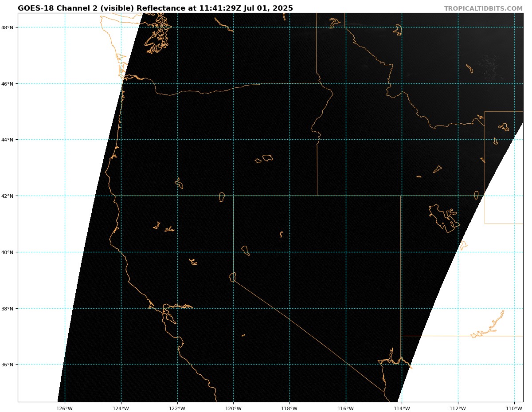Screen dimensions: 532x412
Task: Click the 114°W longitude label
Action: point(402,408)
